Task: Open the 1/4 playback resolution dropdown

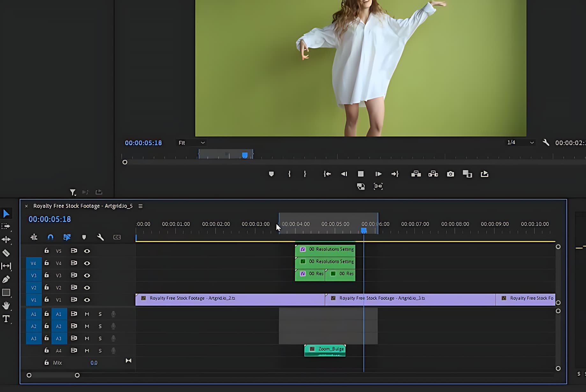Action: pos(520,142)
